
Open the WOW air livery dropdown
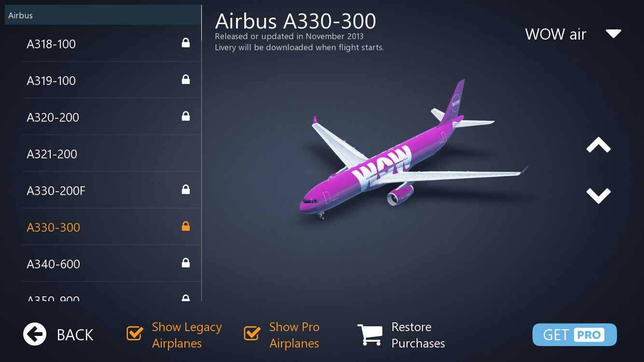click(x=573, y=34)
